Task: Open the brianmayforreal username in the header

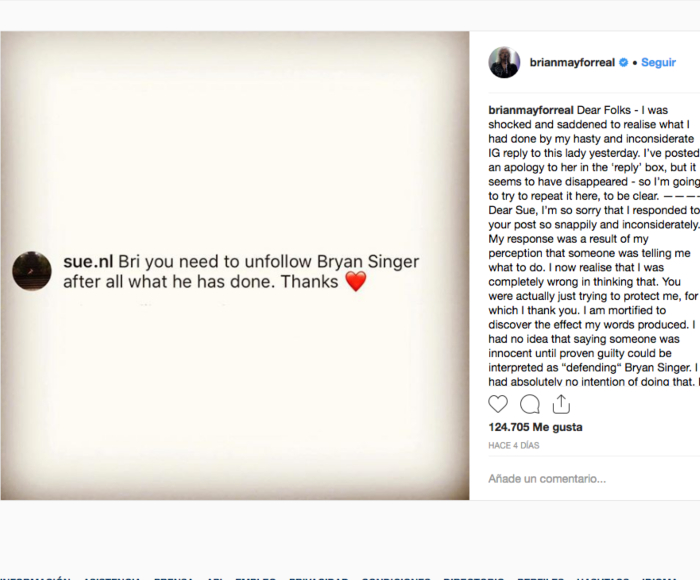Action: click(x=572, y=62)
